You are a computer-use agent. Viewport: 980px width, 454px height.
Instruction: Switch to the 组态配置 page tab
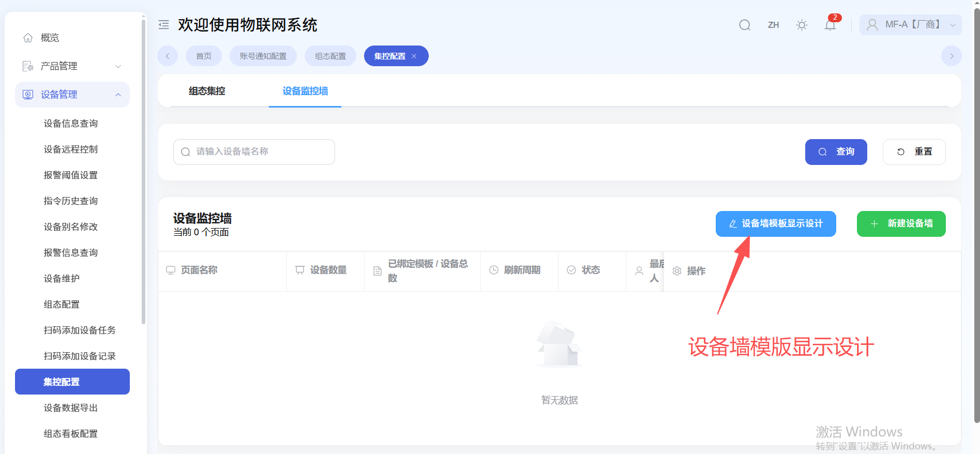pyautogui.click(x=330, y=56)
